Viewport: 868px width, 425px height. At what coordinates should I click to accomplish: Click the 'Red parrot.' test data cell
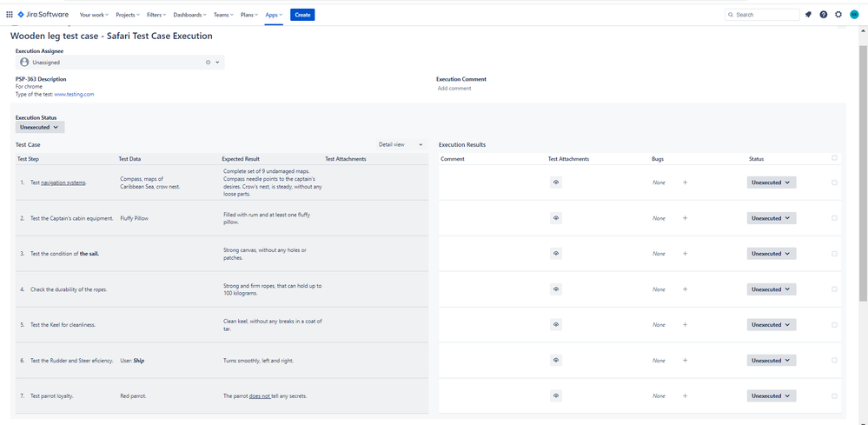(x=133, y=396)
